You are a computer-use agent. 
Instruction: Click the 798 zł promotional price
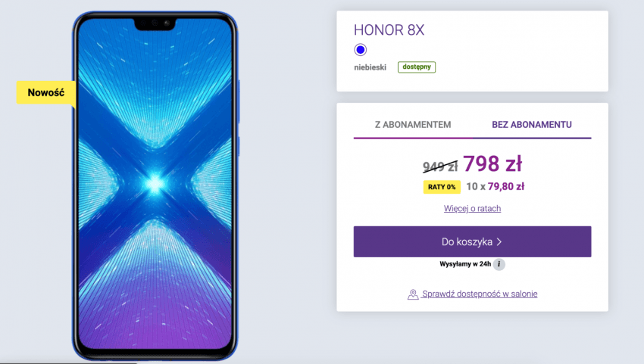point(492,163)
